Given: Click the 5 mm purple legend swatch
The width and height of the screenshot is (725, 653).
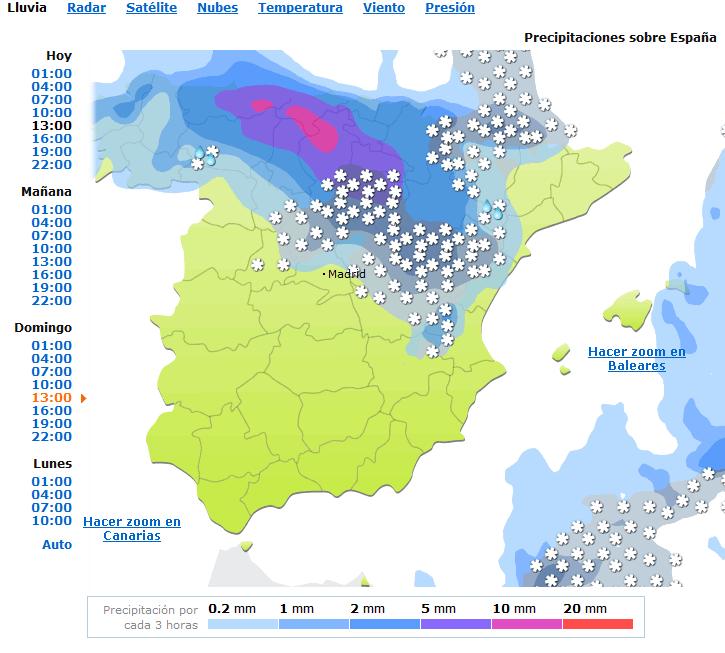Looking at the screenshot, I should coord(455,624).
